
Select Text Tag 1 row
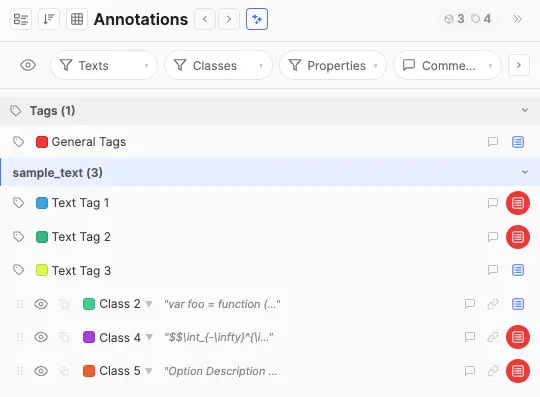(x=270, y=203)
